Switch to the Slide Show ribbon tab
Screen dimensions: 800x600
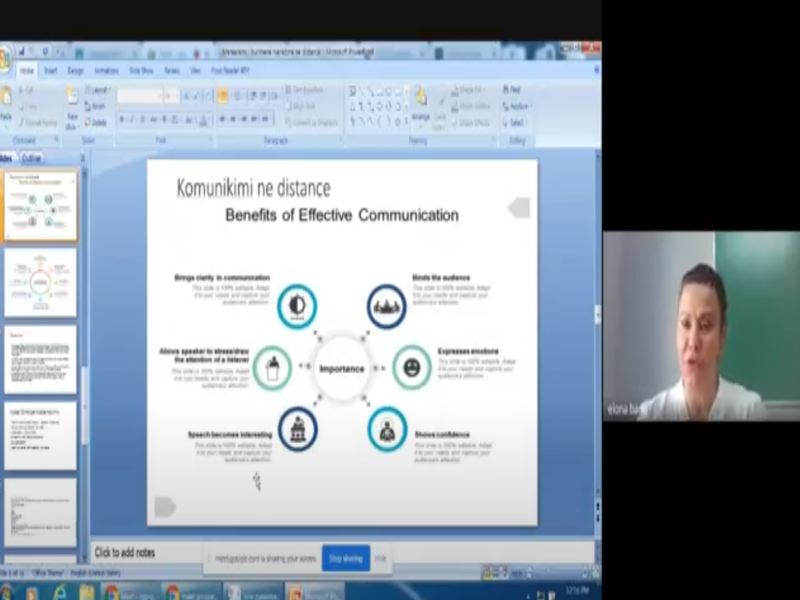140,71
